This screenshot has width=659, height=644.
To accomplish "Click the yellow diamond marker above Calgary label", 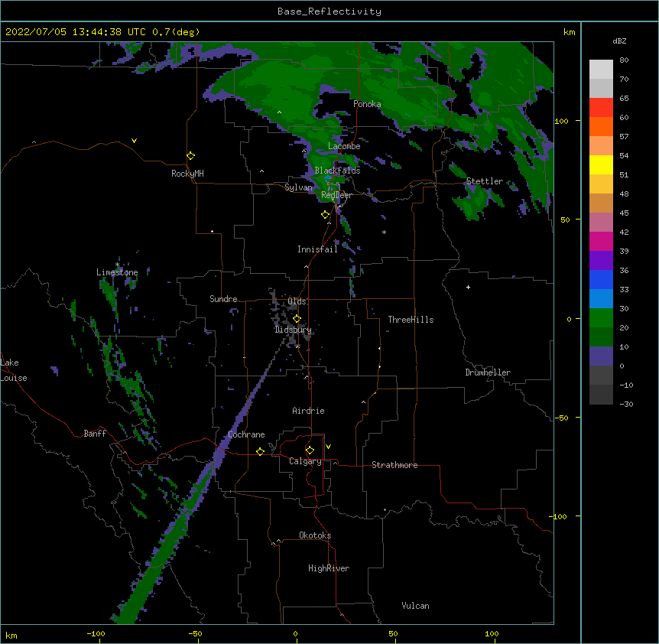I will click(310, 450).
